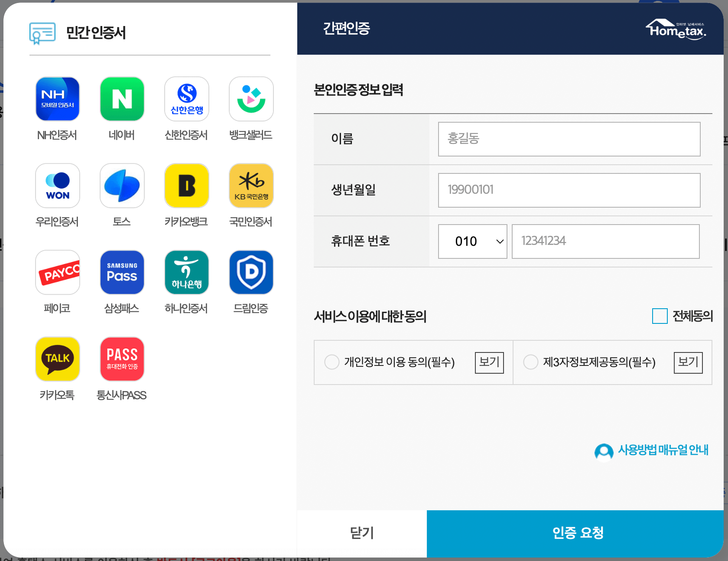Screen dimensions: 728x561
Task: Select 통신사PASS authentication option
Action: (x=122, y=359)
